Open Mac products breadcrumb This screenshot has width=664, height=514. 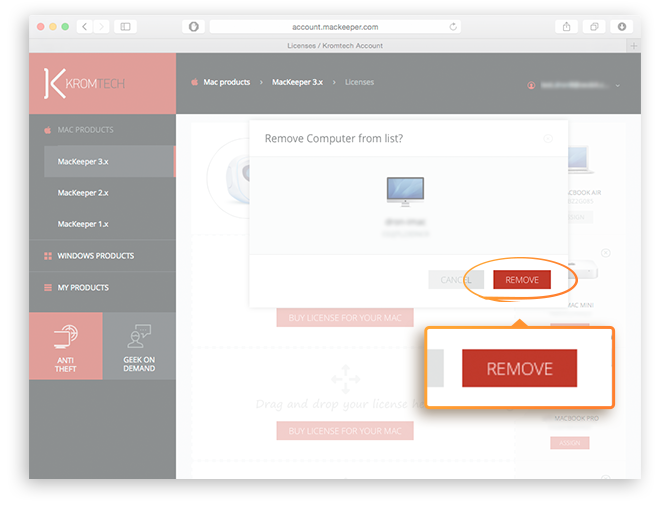coord(226,82)
